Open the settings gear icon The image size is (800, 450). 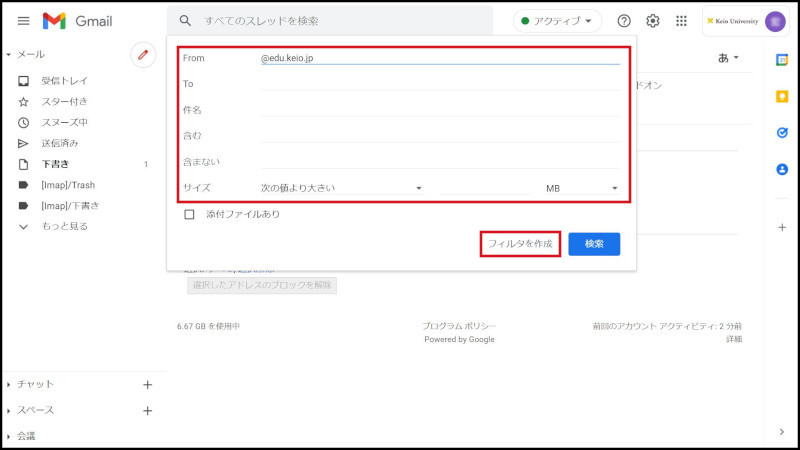653,21
